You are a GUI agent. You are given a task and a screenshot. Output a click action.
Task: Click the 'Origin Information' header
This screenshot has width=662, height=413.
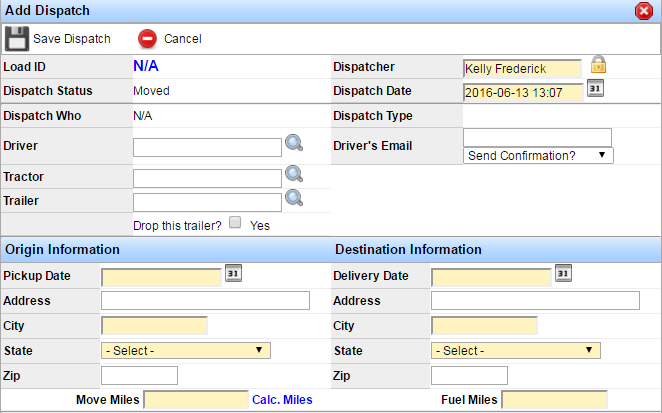[62, 249]
